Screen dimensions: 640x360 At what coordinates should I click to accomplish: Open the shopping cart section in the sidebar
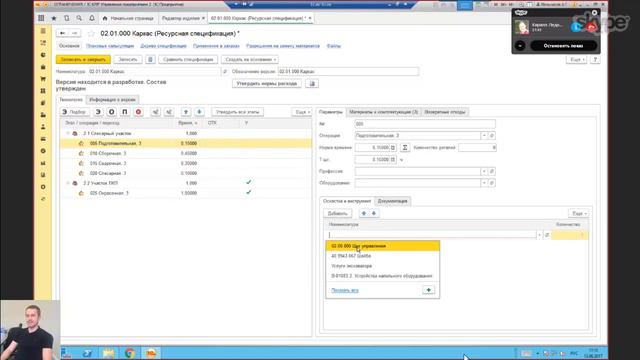click(43, 79)
